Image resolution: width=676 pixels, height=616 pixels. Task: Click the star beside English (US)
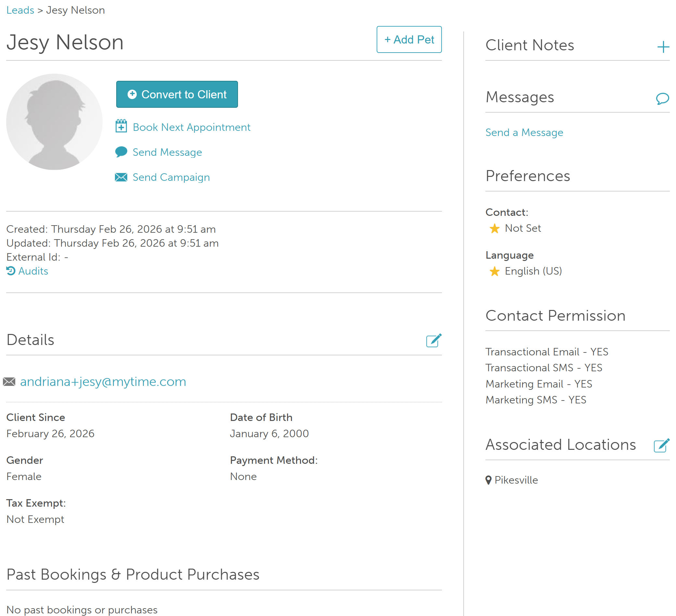click(x=494, y=271)
